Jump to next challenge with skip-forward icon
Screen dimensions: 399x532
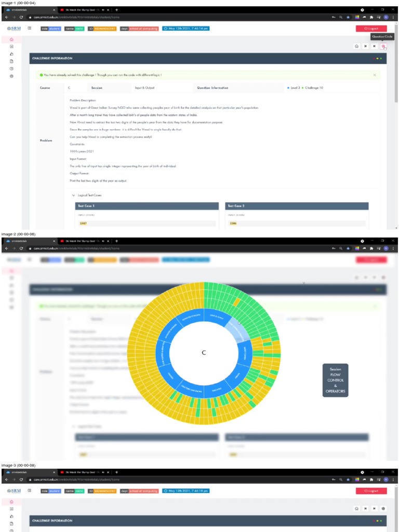tap(374, 46)
